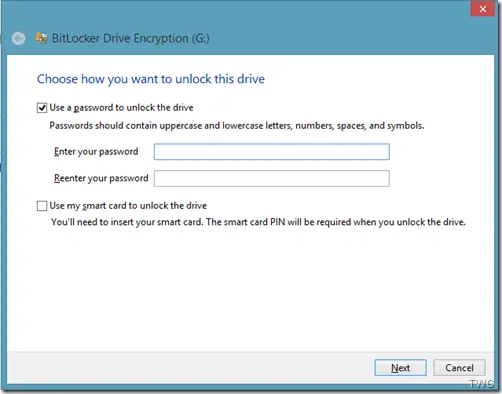Click the 'Choose how you want to unlock' heading

151,79
